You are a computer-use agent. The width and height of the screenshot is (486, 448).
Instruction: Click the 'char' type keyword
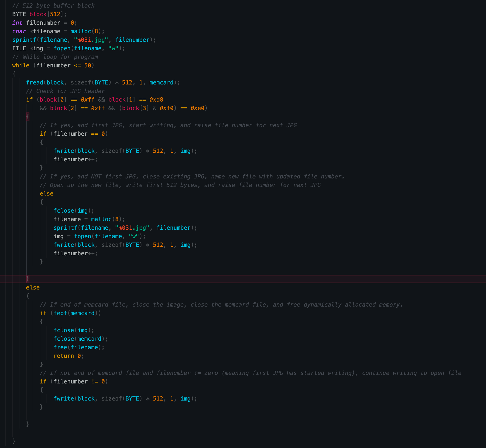point(19,31)
